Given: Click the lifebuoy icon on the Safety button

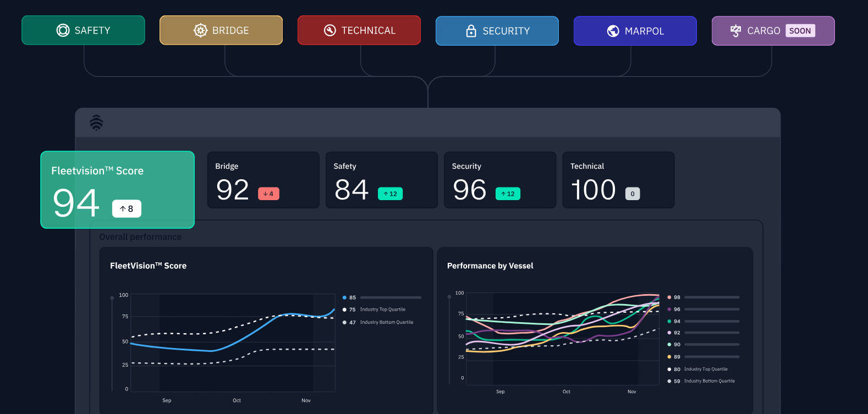Looking at the screenshot, I should (63, 30).
